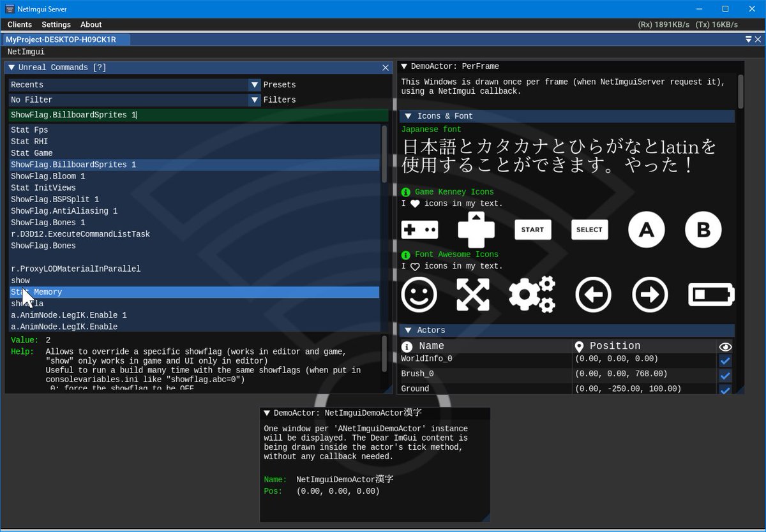Viewport: 766px width, 532px height.
Task: Click command input field
Action: [199, 115]
